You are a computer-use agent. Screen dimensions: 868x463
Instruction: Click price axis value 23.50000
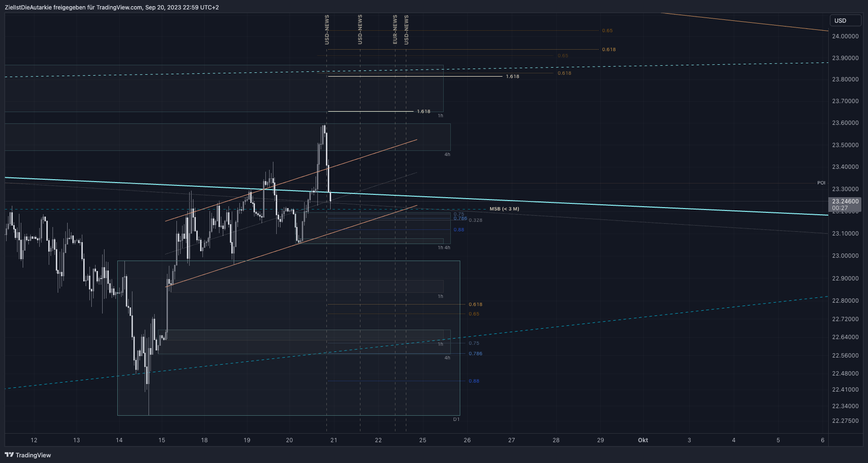[845, 145]
